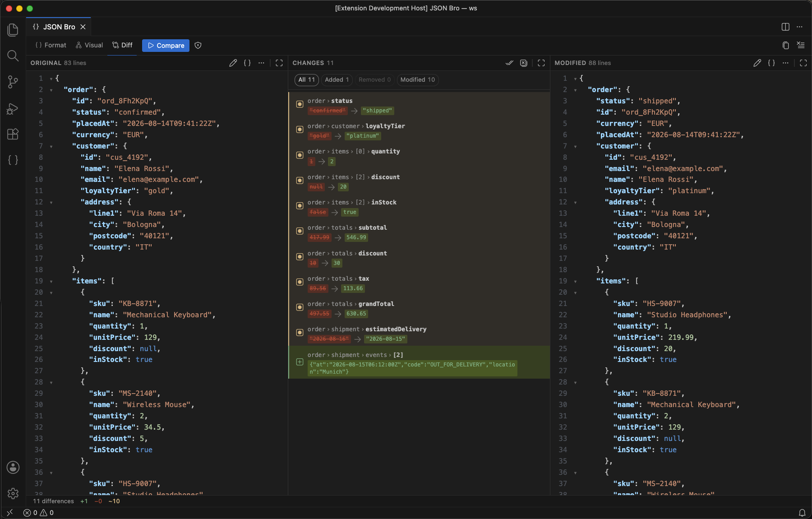Collapse "customer" fold arrow in ORIGINAL
This screenshot has width=812, height=519.
click(x=51, y=147)
